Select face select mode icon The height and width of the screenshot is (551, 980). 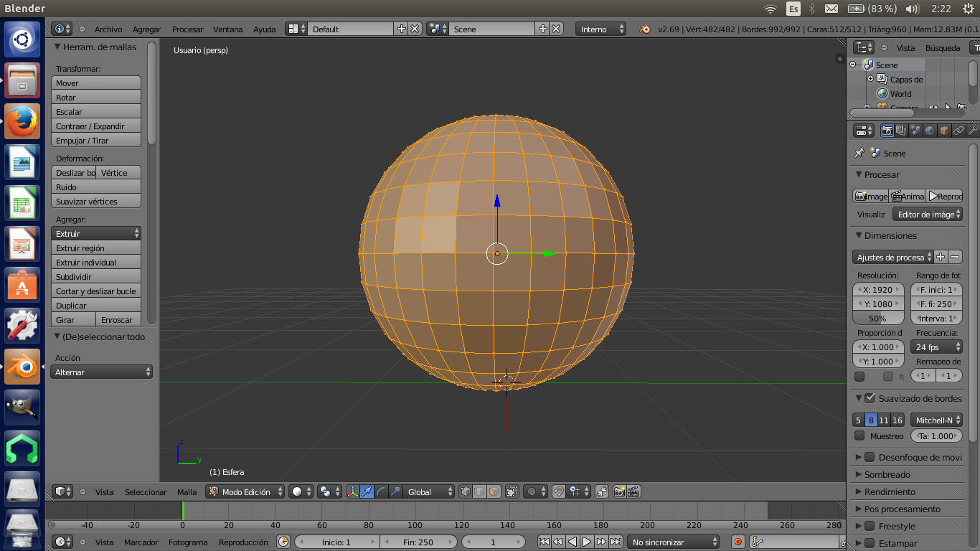[494, 492]
